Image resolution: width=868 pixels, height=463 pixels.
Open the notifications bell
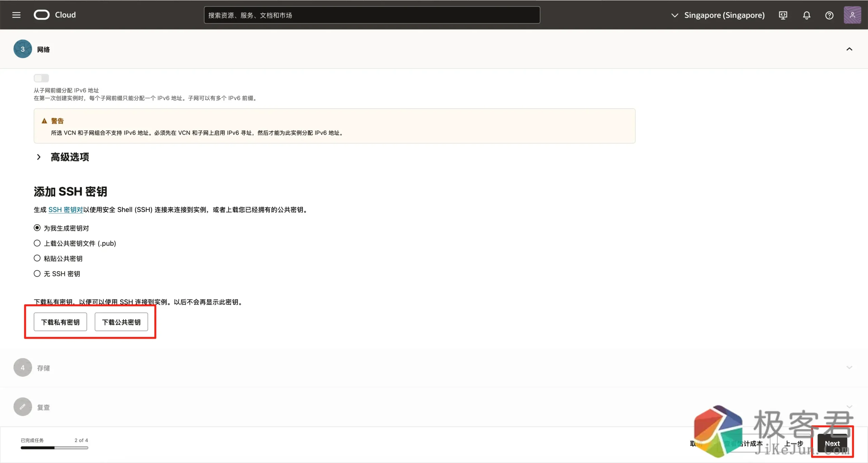pyautogui.click(x=807, y=15)
